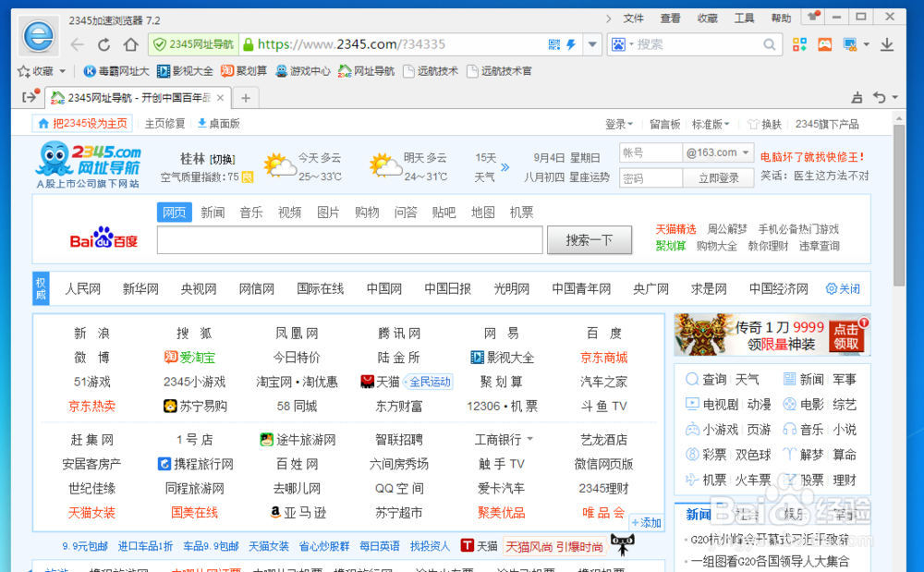Click the 关闭 link in authority bar

tap(844, 289)
